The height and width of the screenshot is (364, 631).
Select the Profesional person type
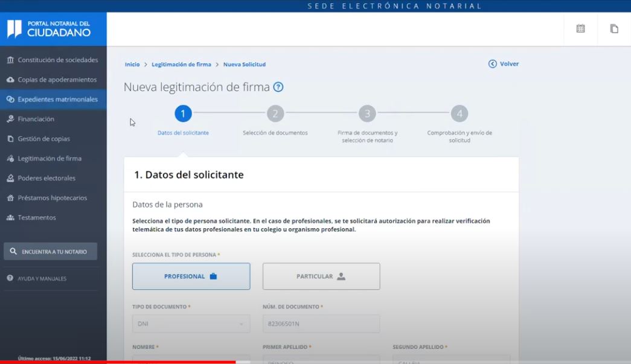(x=191, y=276)
